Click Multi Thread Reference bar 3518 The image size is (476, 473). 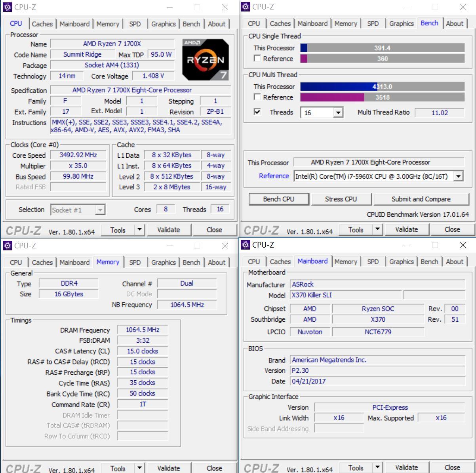coord(382,97)
